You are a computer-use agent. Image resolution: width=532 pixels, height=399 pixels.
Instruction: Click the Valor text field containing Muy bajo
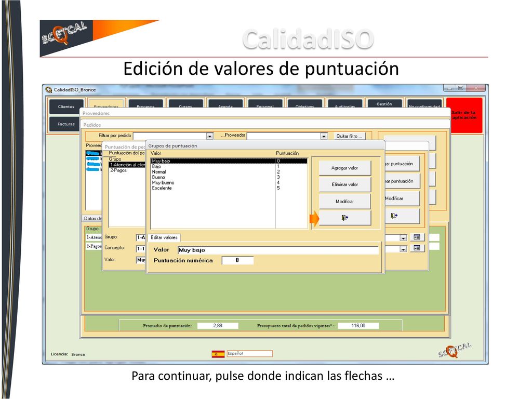tap(278, 250)
